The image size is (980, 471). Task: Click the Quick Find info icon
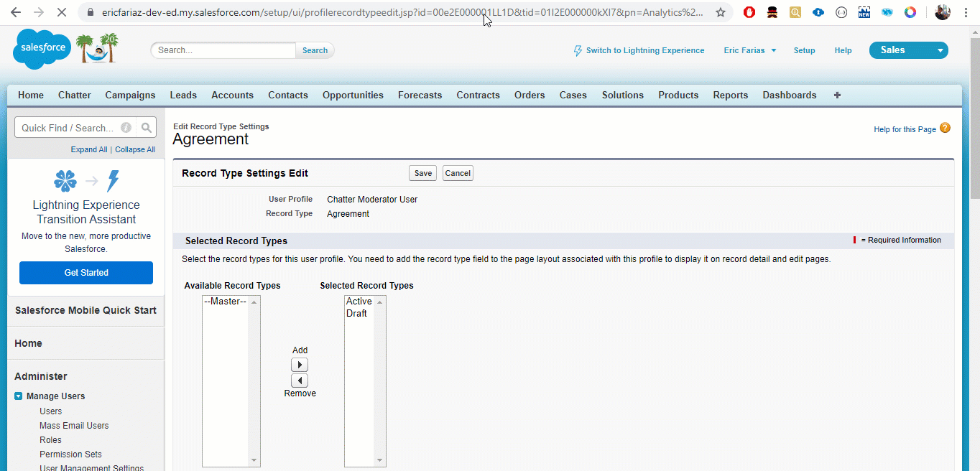(x=126, y=128)
